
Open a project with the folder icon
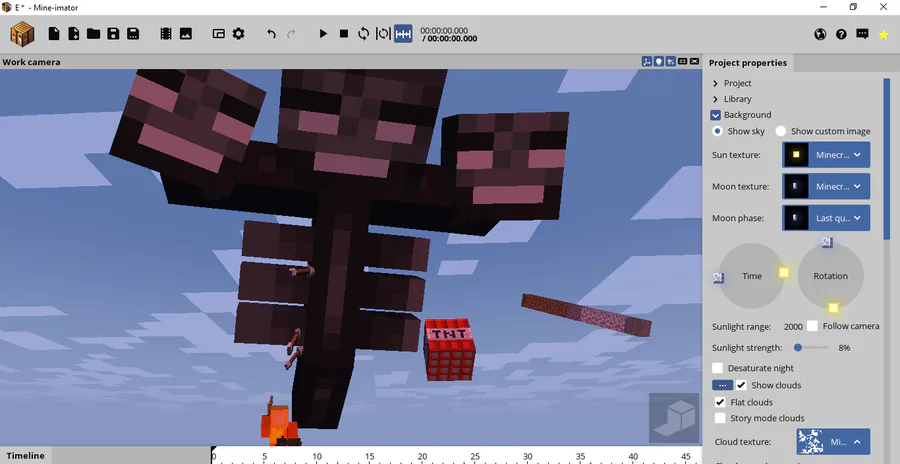(94, 34)
